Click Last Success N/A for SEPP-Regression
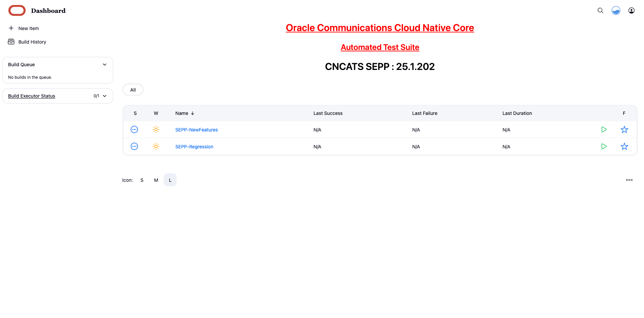This screenshot has height=318, width=644. coord(317,147)
